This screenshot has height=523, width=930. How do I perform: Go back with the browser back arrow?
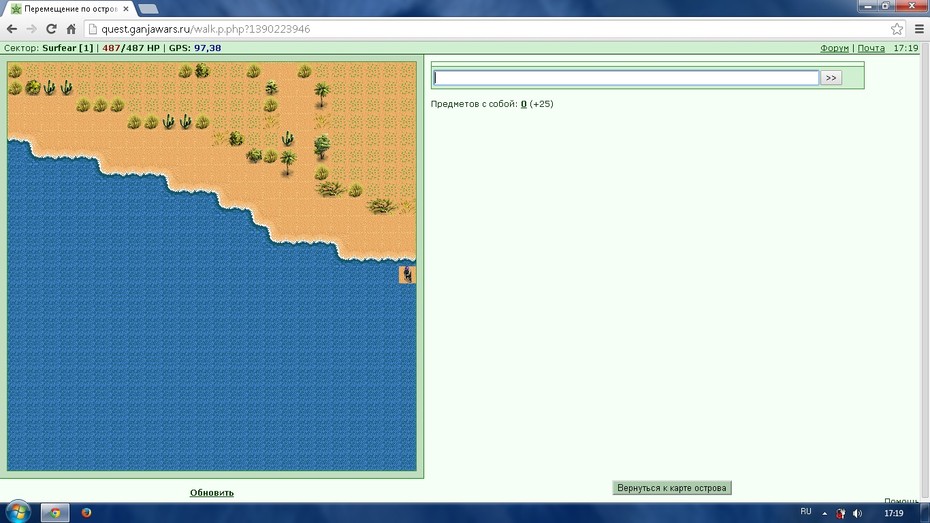coord(11,29)
